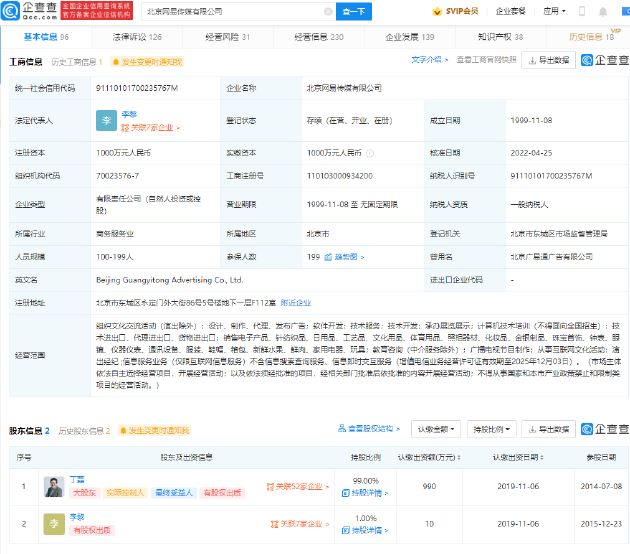Screen dimensions: 630x554
Task: Click the Qcc.com logo in header
Action: point(33,10)
